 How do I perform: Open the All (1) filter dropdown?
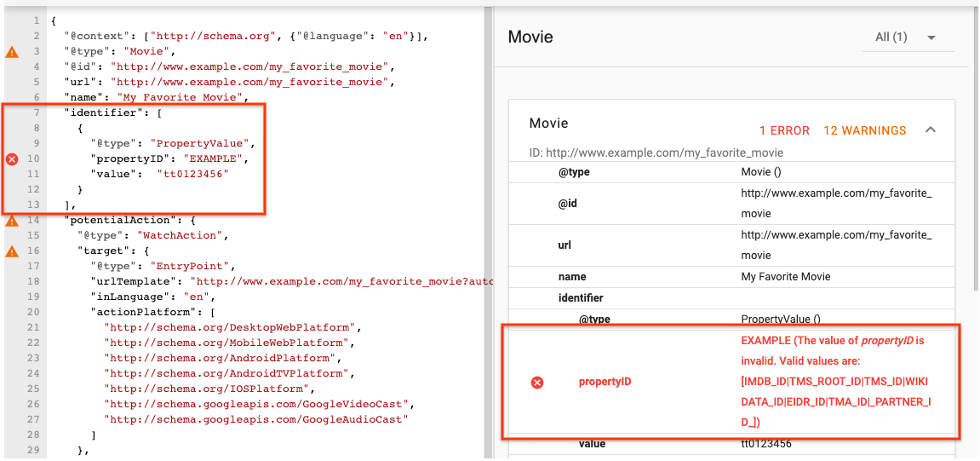[x=904, y=37]
